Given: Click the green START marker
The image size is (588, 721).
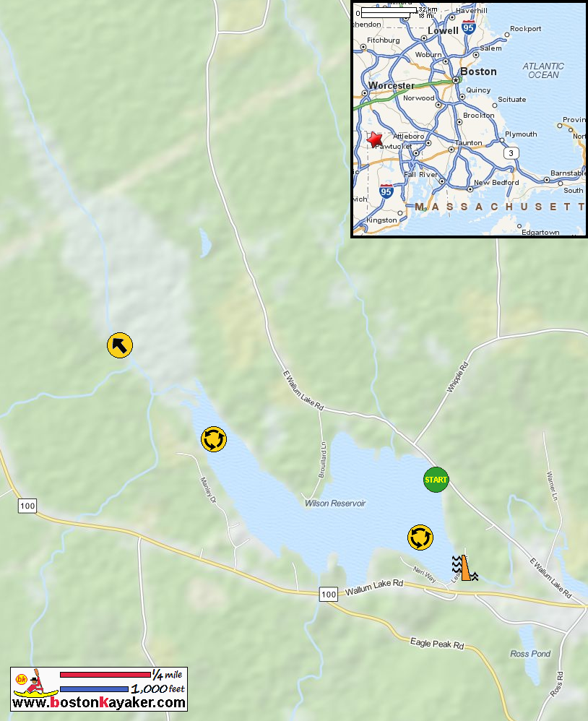Looking at the screenshot, I should pyautogui.click(x=436, y=480).
